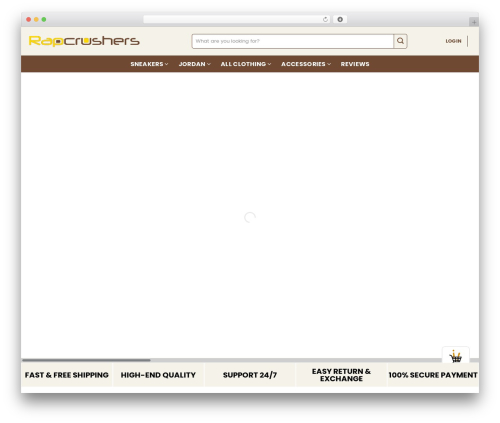Screen dimensions: 500x423
Task: Focus the 'What are you looking for?' search field
Action: click(293, 41)
